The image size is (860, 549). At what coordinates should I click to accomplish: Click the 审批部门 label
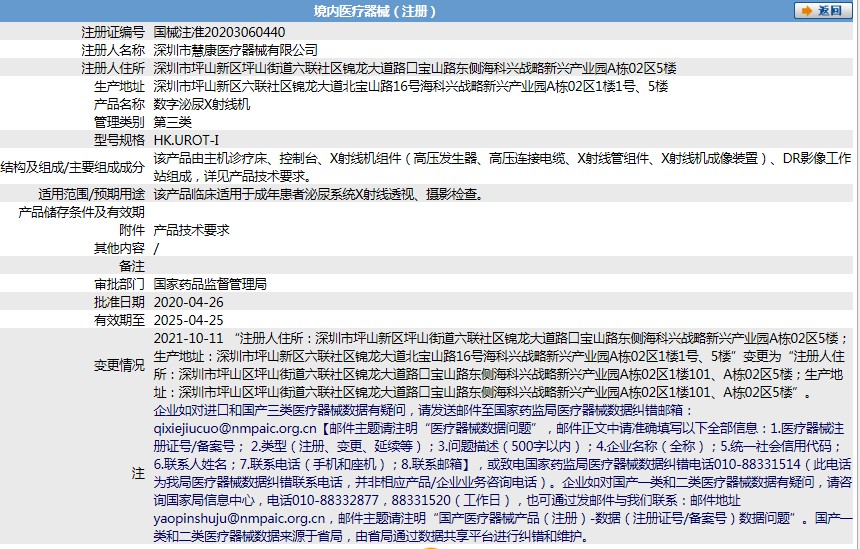120,284
